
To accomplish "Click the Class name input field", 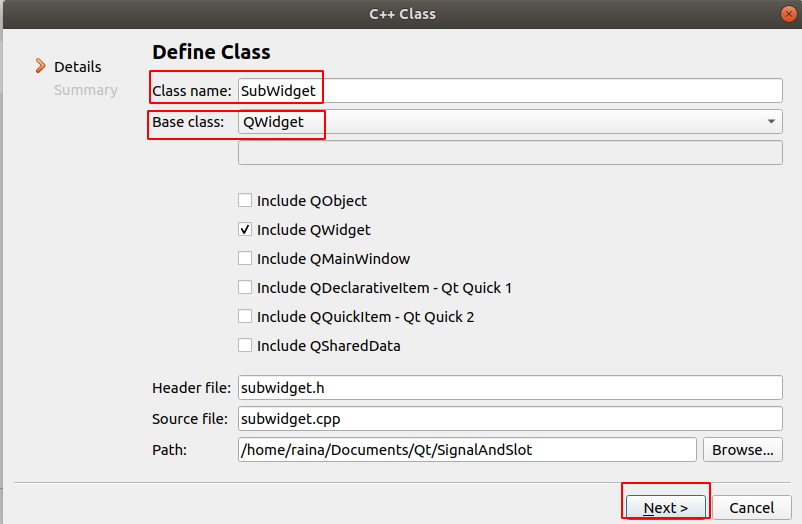I will [510, 91].
